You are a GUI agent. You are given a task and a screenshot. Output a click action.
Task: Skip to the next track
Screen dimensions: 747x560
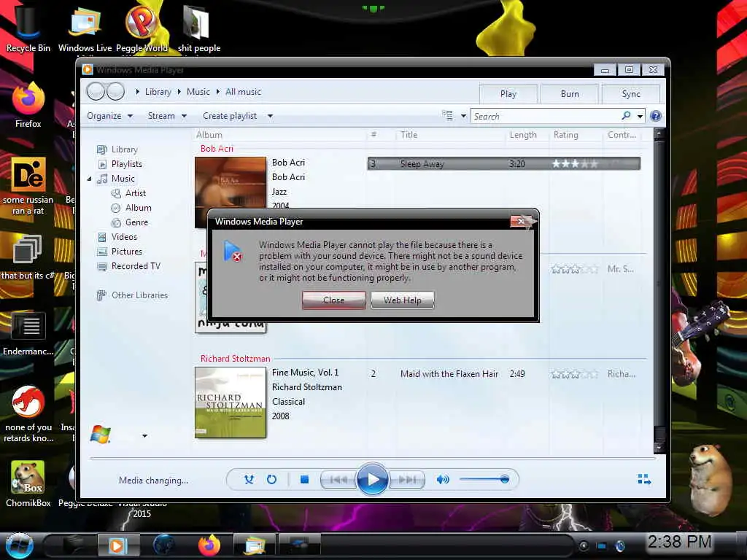406,480
